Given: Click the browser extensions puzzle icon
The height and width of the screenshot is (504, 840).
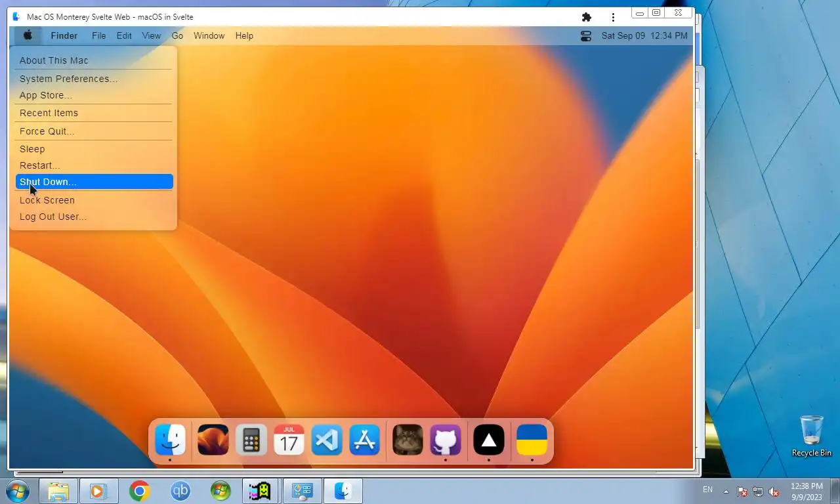Looking at the screenshot, I should (587, 17).
